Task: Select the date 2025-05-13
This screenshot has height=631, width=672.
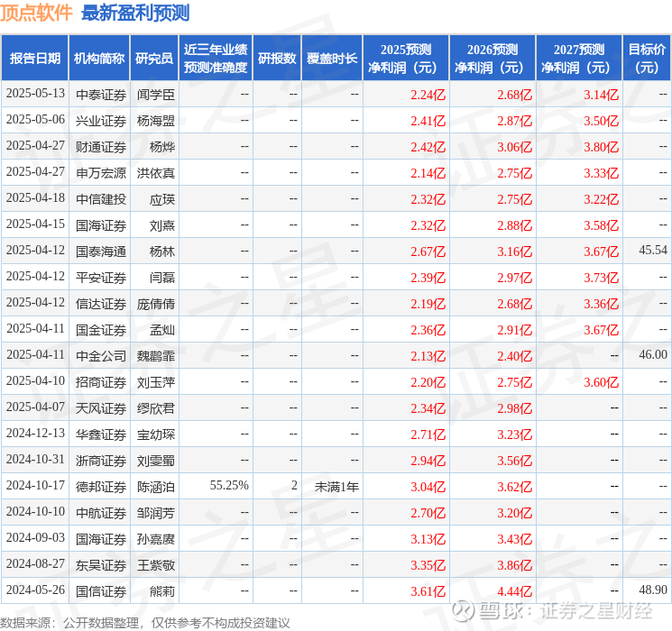Action: (x=35, y=94)
